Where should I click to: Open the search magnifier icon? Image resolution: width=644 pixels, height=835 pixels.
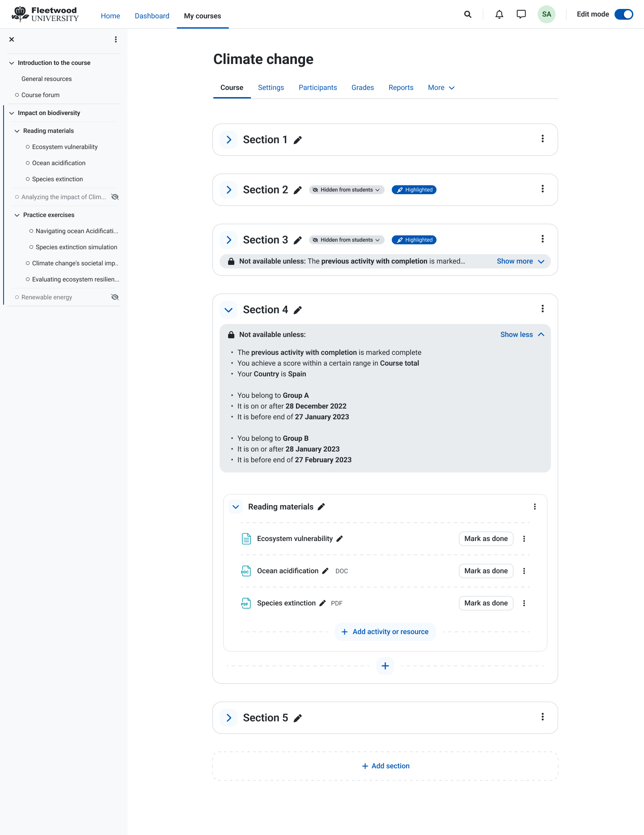coord(468,14)
